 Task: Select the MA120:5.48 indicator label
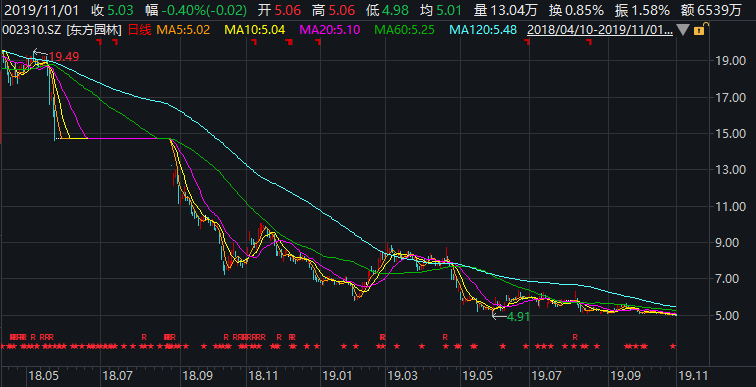coord(483,30)
